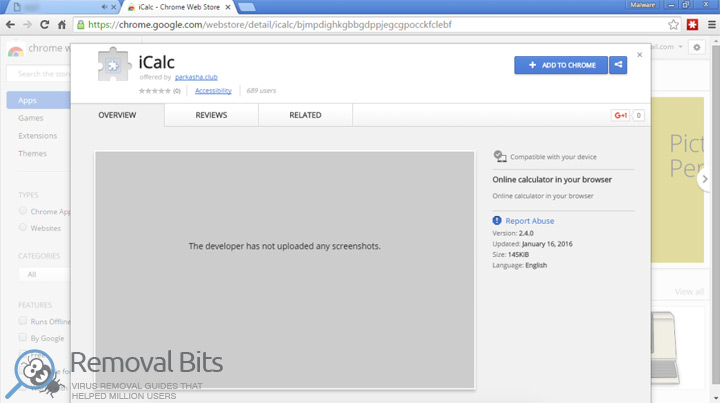Close the muted first browser tab
This screenshot has width=720, height=403.
pyautogui.click(x=113, y=7)
